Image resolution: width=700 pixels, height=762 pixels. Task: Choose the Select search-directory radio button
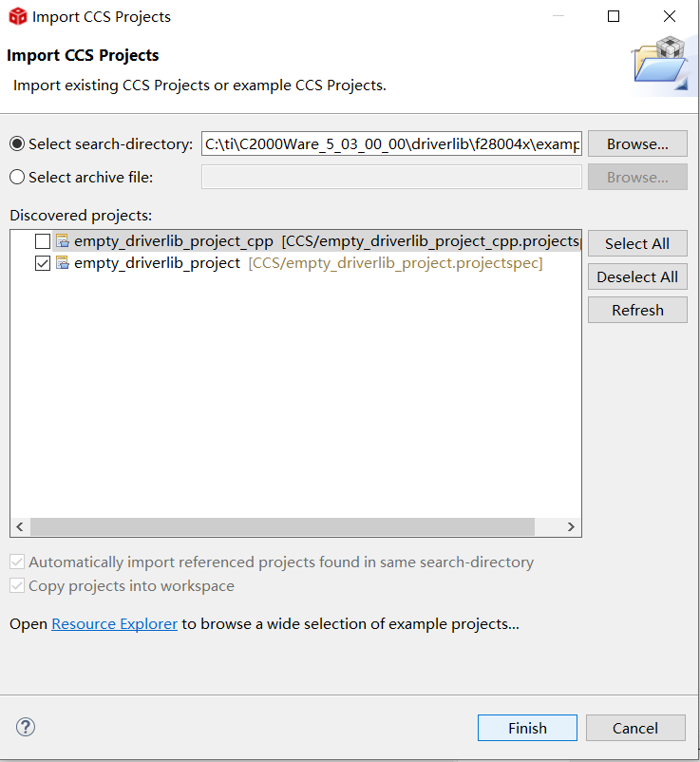[x=17, y=143]
